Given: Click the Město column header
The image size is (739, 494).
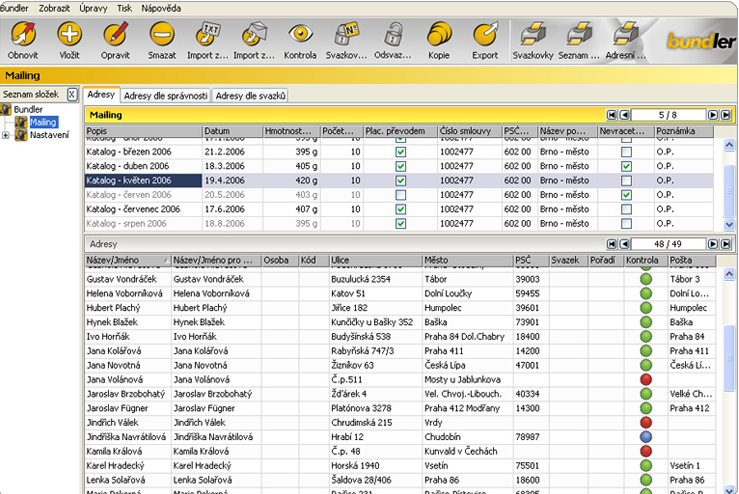Looking at the screenshot, I should (467, 260).
